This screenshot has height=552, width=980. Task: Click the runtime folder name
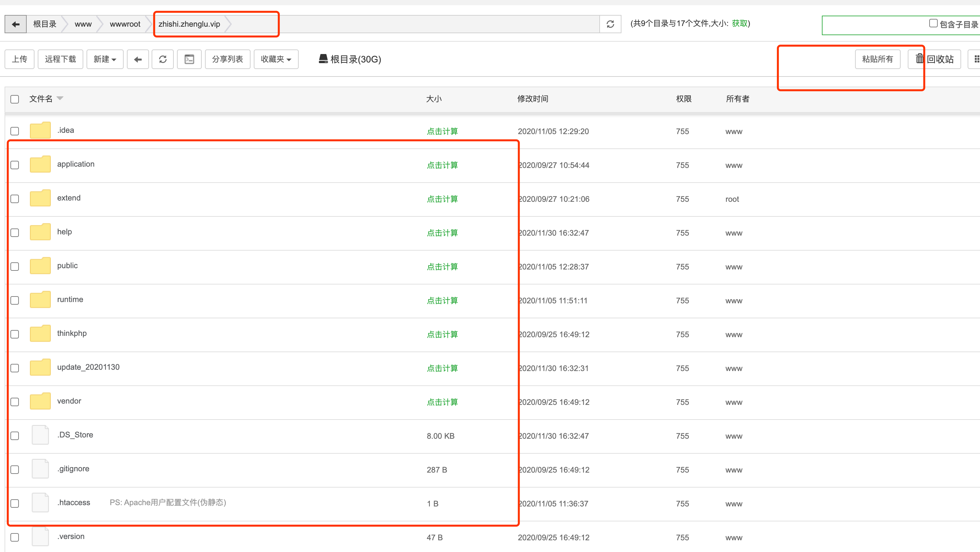(70, 299)
